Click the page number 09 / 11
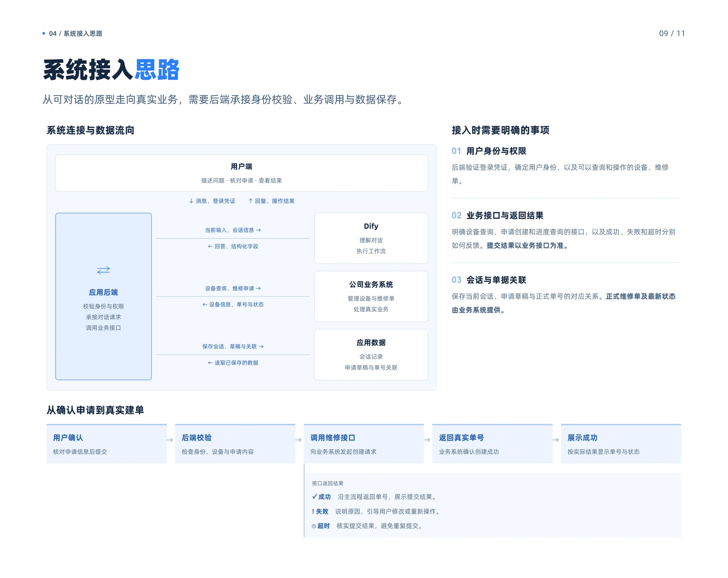Screen dimensions: 728x578 672,34
